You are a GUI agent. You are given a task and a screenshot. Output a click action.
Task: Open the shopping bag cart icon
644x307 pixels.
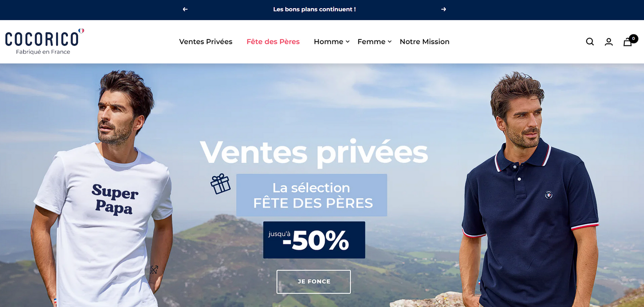[628, 42]
